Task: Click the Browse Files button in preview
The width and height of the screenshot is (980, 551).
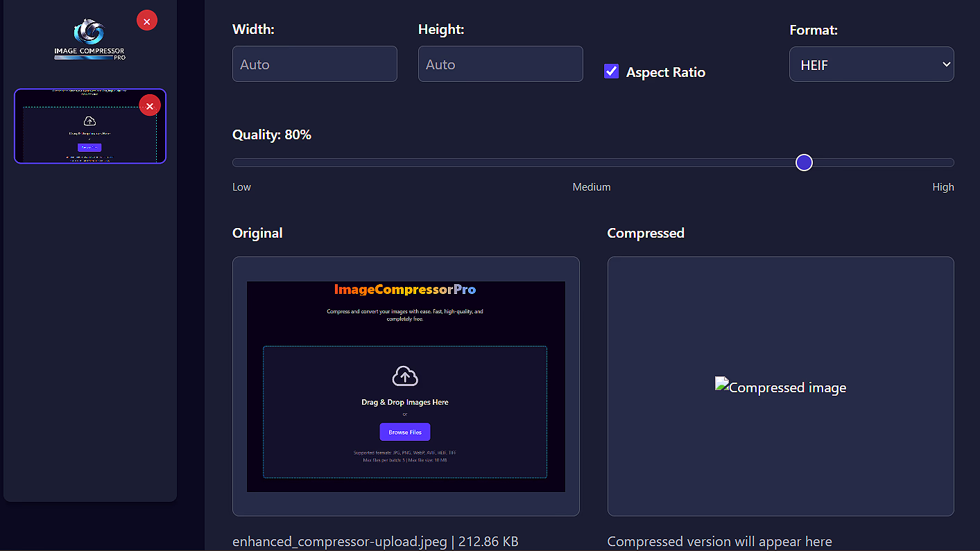Action: (405, 432)
